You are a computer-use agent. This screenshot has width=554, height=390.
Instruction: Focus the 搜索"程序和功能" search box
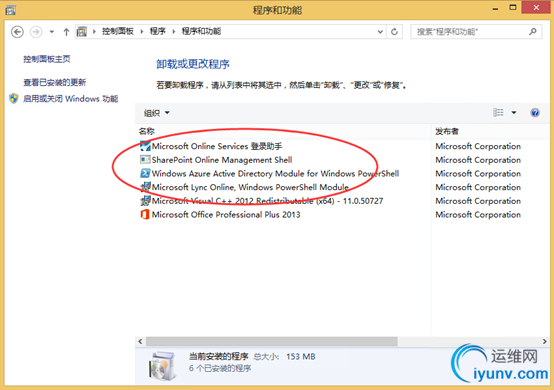476,32
